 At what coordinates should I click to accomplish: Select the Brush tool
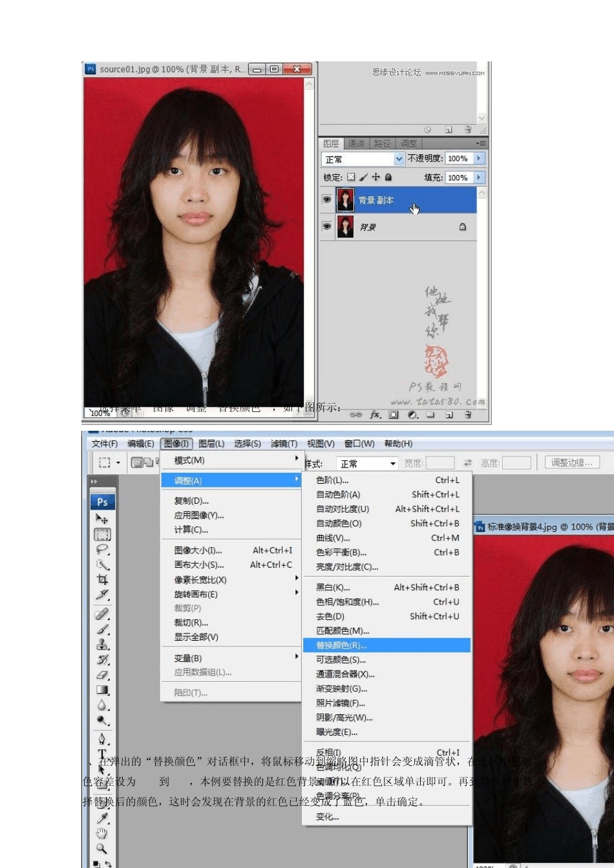(x=102, y=629)
